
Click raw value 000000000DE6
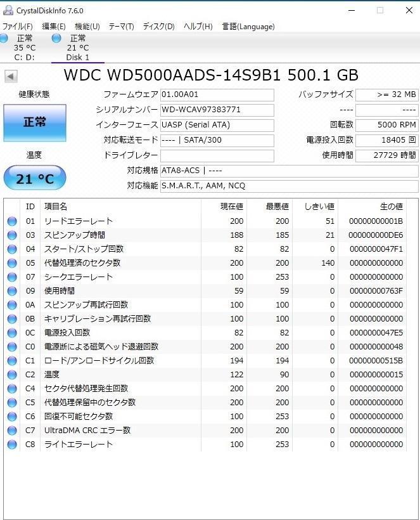tap(376, 235)
